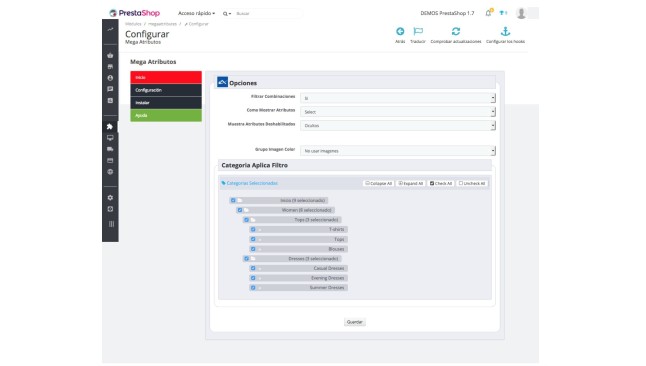
Task: Click the Módulos breadcrumb link
Action: (x=133, y=24)
